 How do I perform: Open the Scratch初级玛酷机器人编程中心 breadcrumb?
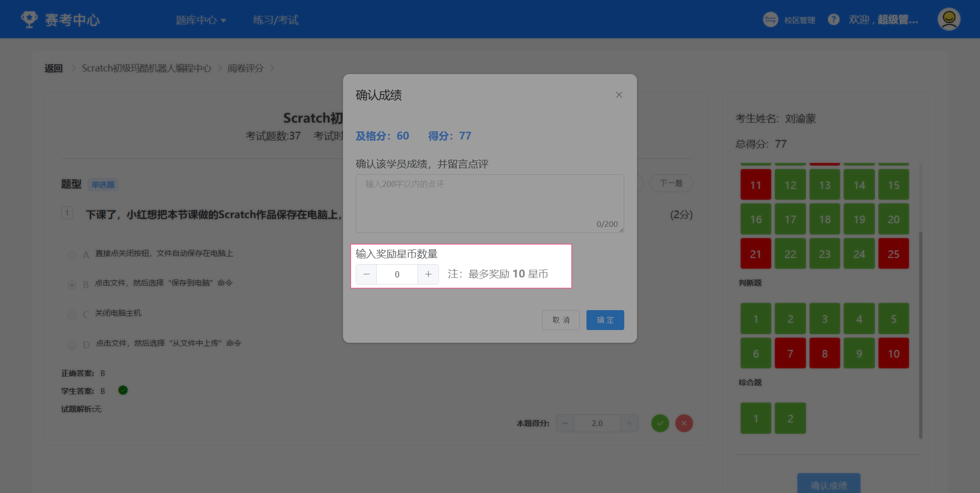point(146,68)
